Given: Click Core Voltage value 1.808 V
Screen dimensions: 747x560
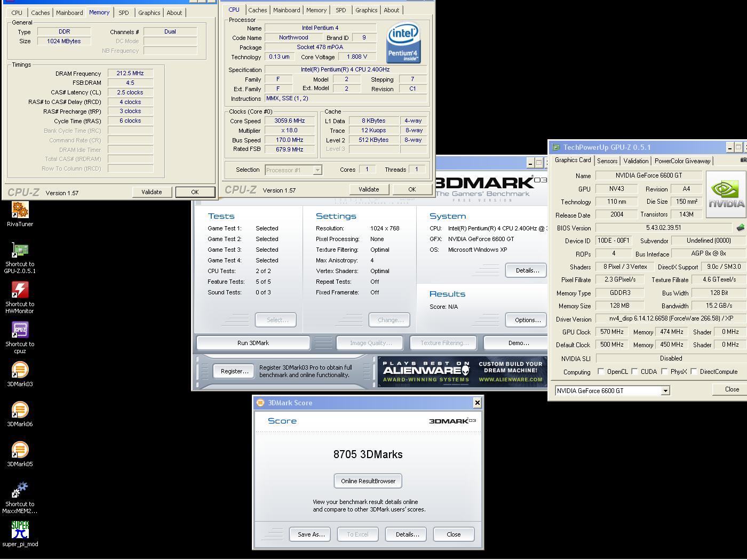Looking at the screenshot, I should click(357, 57).
